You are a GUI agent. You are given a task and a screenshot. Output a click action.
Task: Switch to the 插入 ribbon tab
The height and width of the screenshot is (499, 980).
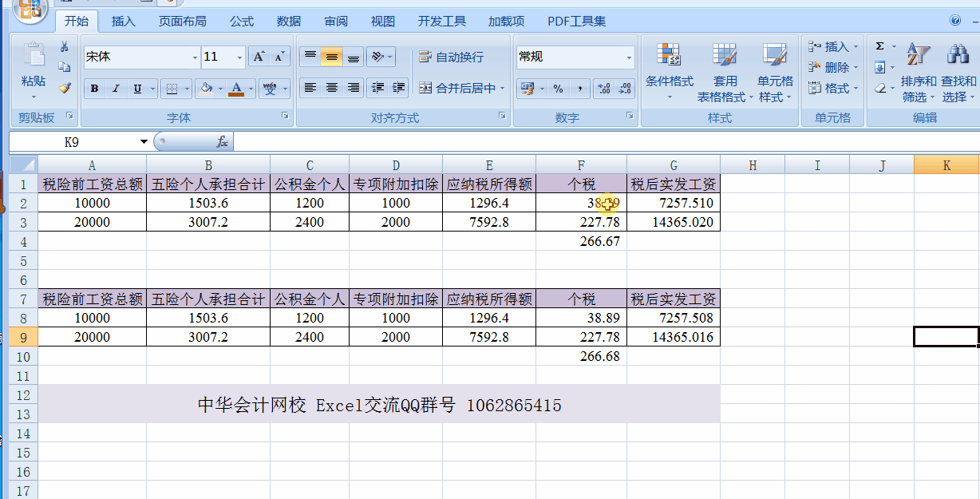coord(124,22)
